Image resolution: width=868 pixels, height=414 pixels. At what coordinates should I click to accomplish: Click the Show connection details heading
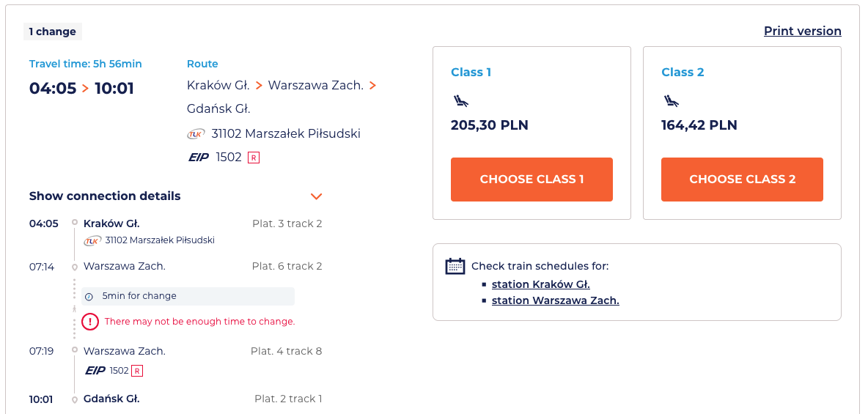click(x=105, y=196)
